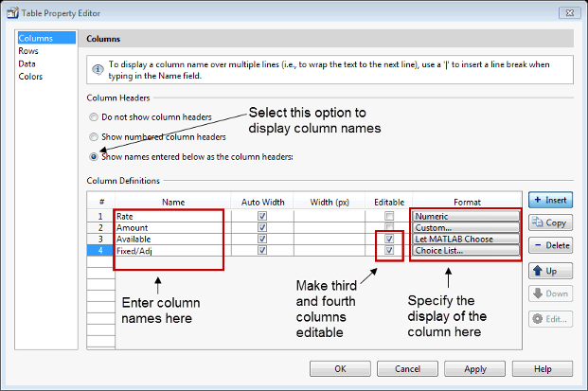Select 'Show numbered column headers' radio button
Screen dimensions: 588x391
coord(93,137)
